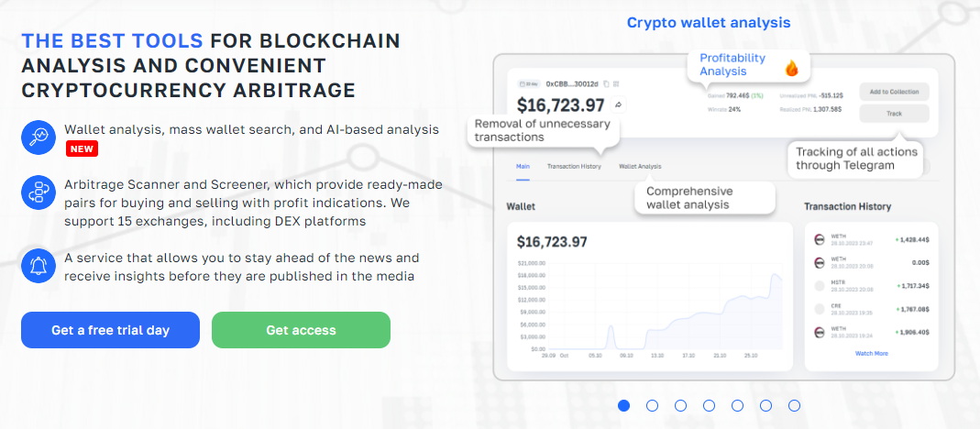The image size is (980, 429).
Task: Select the last carousel slide dot
Action: [x=795, y=406]
